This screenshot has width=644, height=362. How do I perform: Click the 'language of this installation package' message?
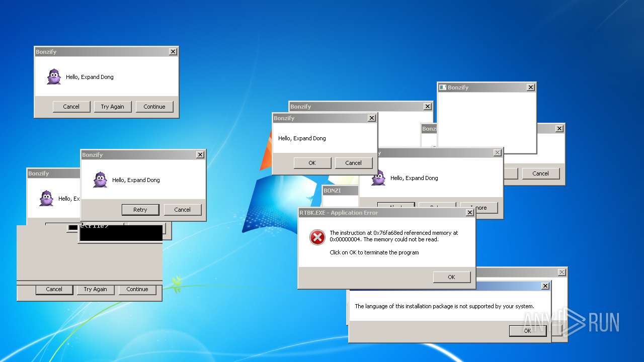(444, 306)
